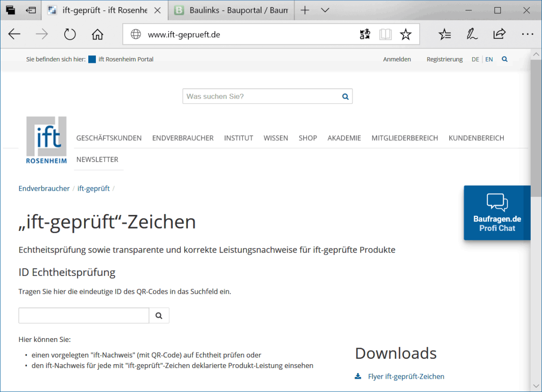Open the favorites hub list
This screenshot has height=392, width=542.
445,34
